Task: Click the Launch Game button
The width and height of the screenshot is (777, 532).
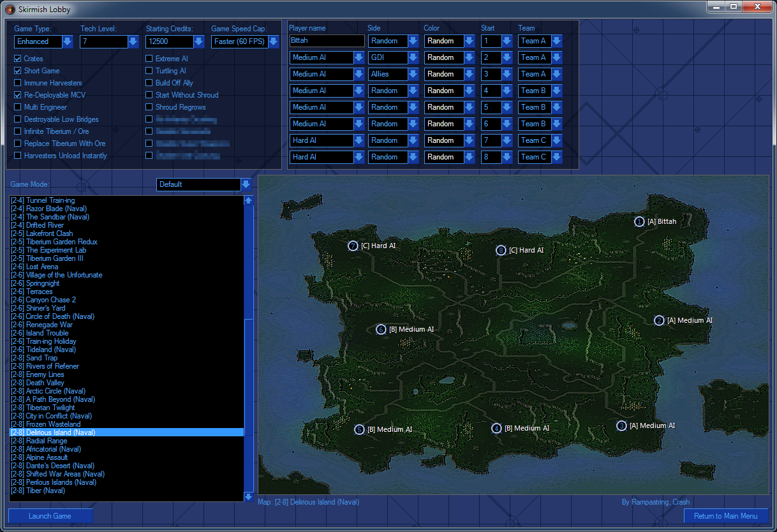Action: click(50, 516)
